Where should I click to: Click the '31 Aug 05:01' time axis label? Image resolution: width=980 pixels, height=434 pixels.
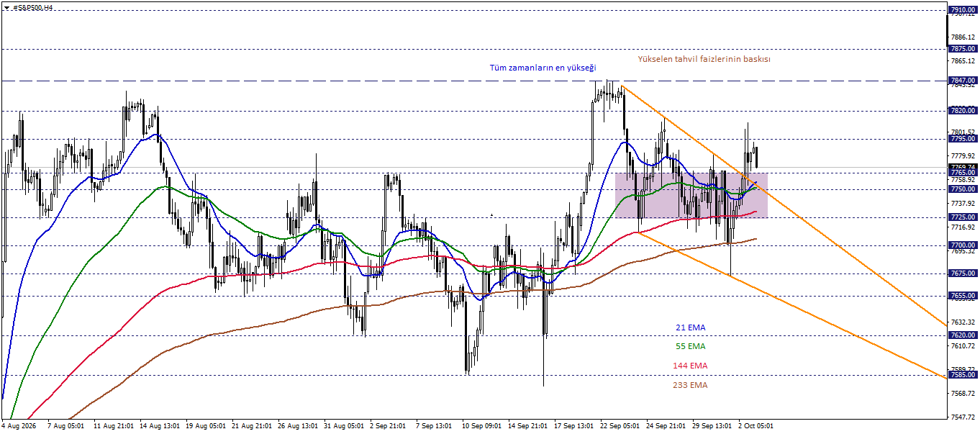click(344, 425)
